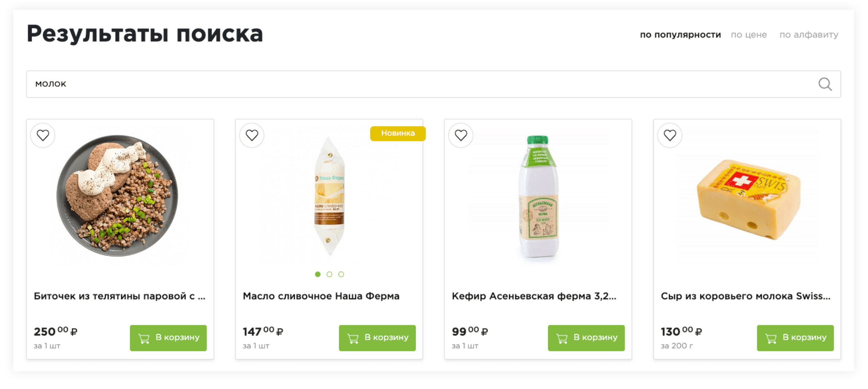Show second butter image via carousel dot

329,274
